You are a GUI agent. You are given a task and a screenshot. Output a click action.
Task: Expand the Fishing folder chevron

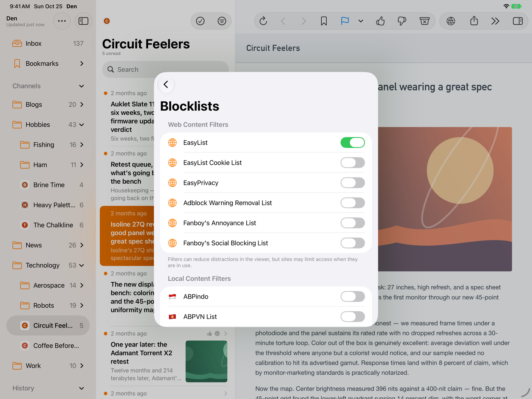click(x=82, y=145)
